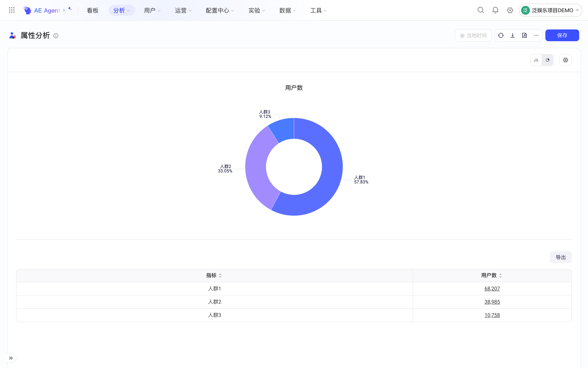Click the 人群2 table cell

coord(215,302)
